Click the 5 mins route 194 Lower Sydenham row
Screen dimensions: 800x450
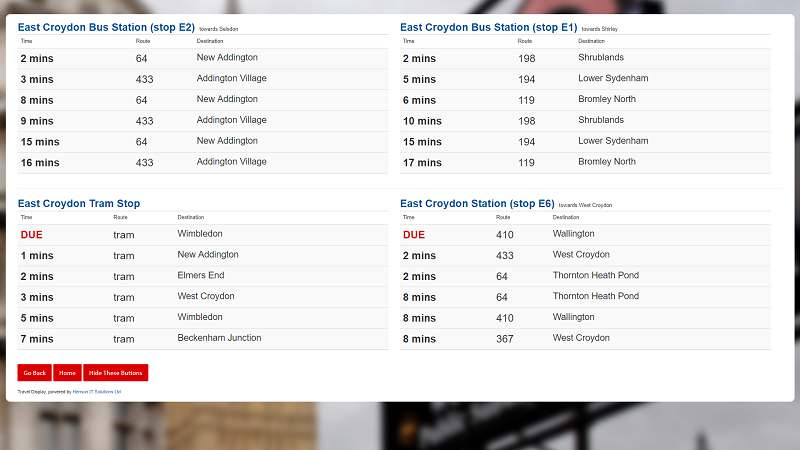point(584,79)
